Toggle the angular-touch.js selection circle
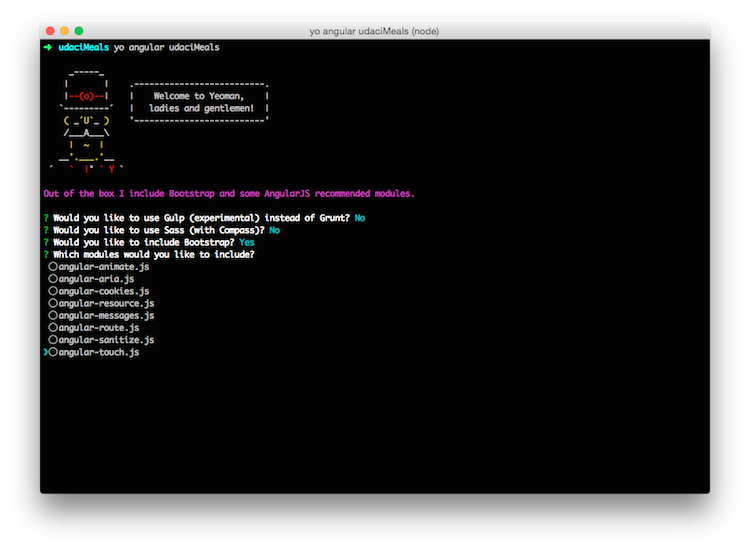The image size is (750, 551). [53, 352]
